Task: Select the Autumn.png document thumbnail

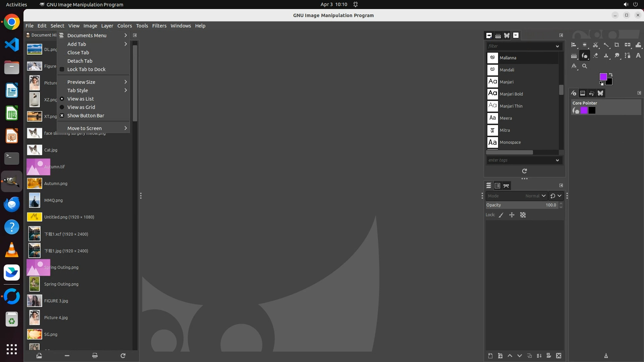Action: [35, 184]
